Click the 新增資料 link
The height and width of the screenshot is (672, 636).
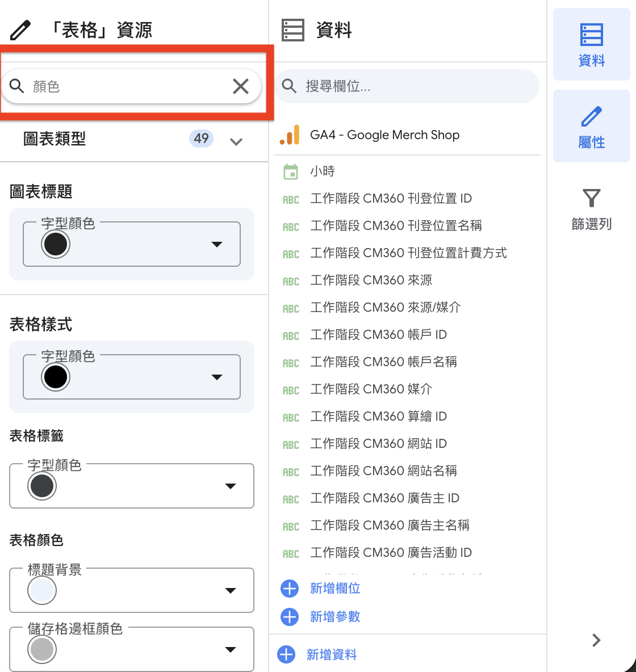331,654
